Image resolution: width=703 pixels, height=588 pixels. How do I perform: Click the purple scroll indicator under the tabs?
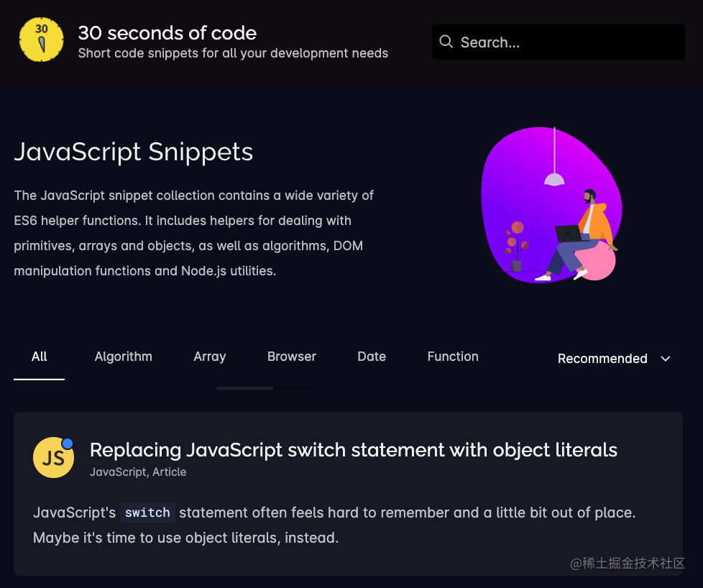coord(244,387)
